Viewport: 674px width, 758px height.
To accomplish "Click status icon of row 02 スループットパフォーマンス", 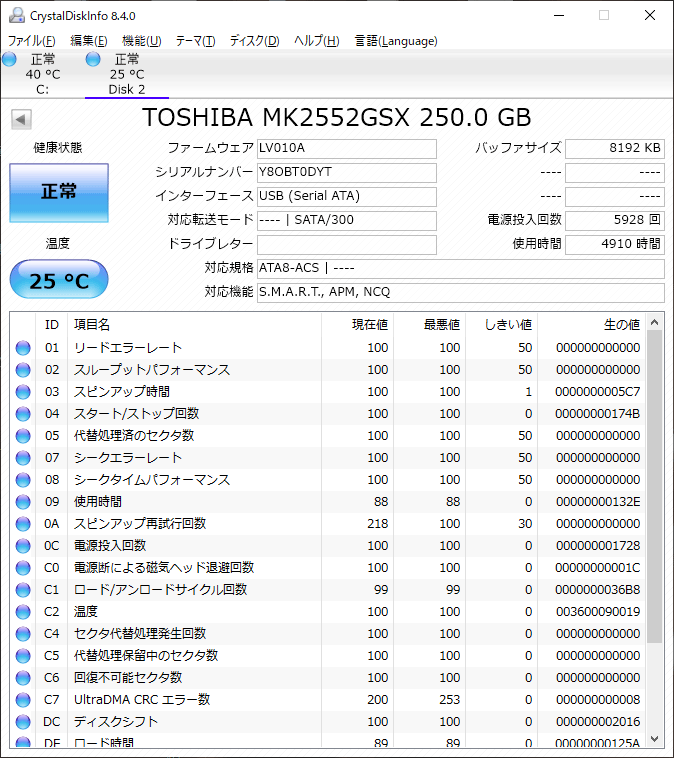I will tap(23, 370).
